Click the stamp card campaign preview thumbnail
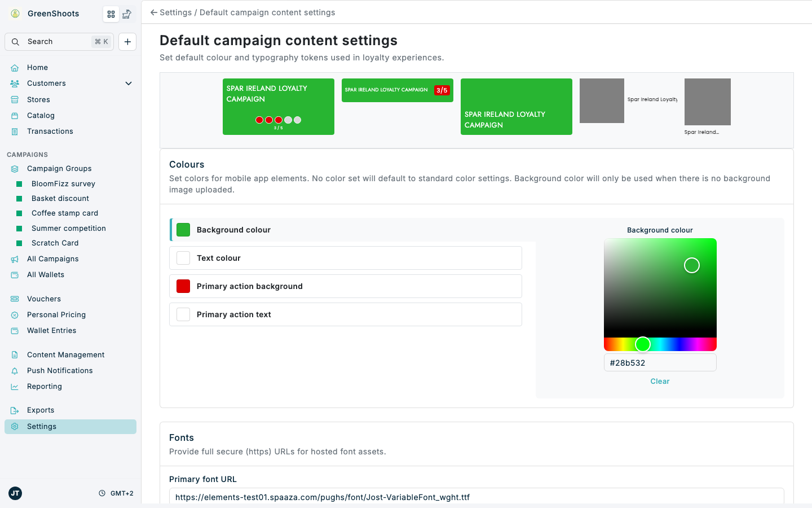This screenshot has height=508, width=812. (x=279, y=107)
